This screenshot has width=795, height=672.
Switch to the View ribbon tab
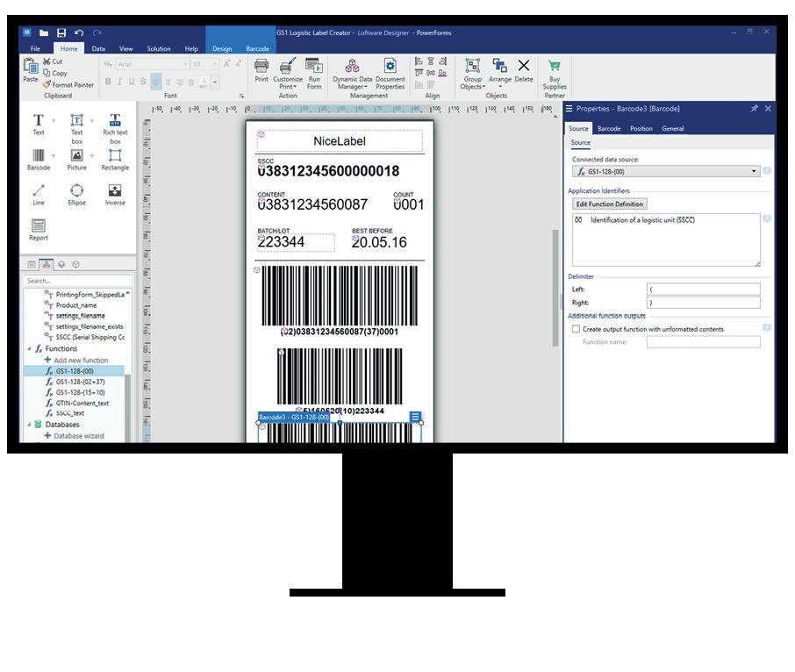tap(125, 48)
